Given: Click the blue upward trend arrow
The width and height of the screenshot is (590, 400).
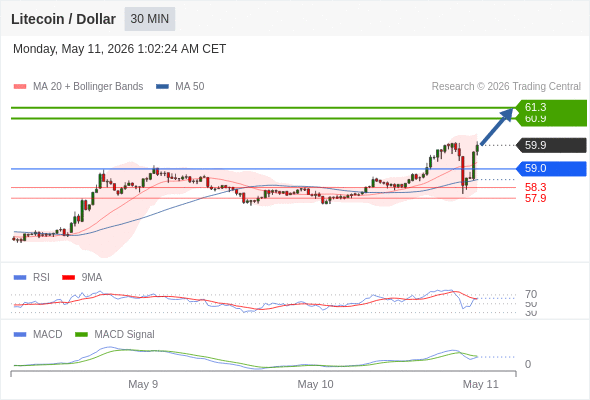Looking at the screenshot, I should click(x=497, y=126).
